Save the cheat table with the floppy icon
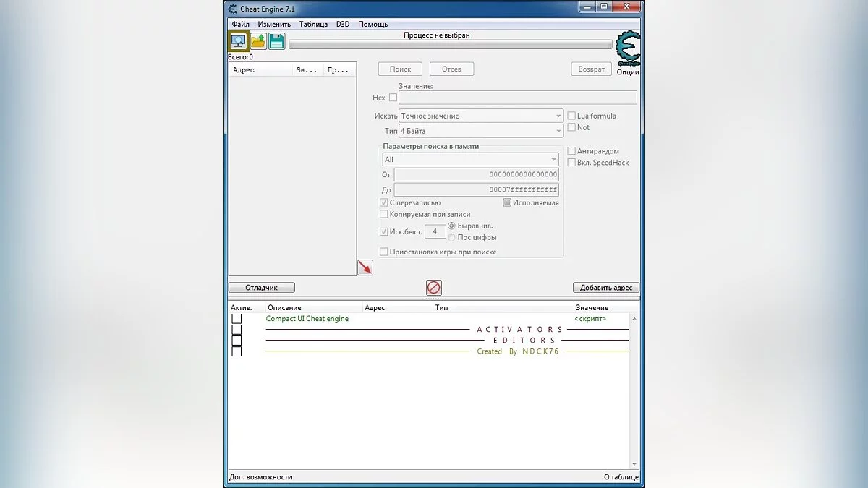 (x=276, y=41)
